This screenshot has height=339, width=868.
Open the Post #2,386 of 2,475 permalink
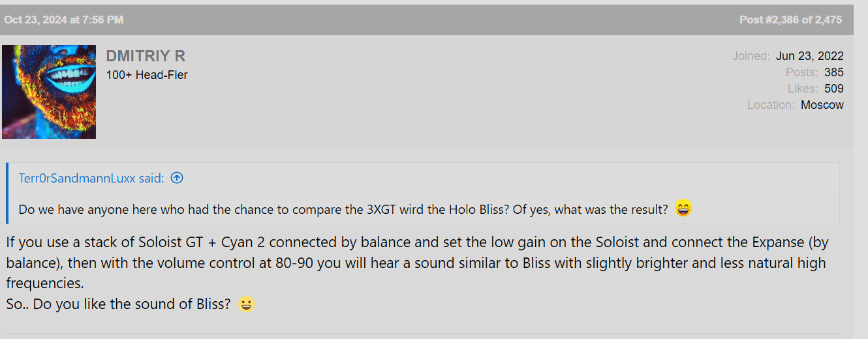click(x=790, y=20)
